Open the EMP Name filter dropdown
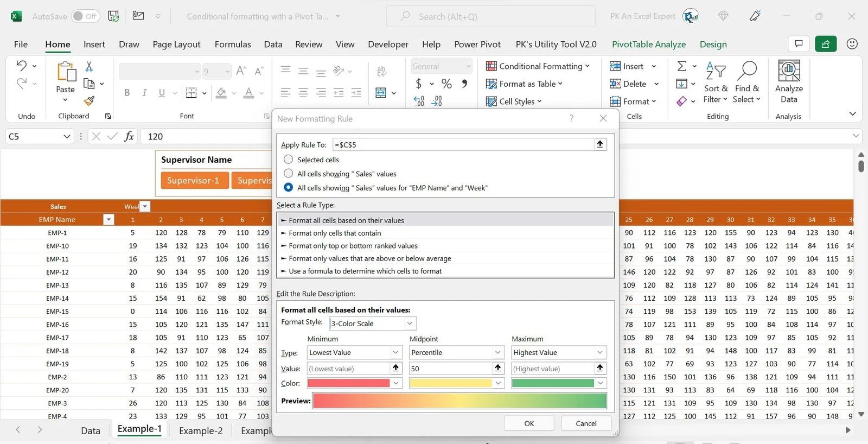The image size is (868, 444). tap(108, 219)
